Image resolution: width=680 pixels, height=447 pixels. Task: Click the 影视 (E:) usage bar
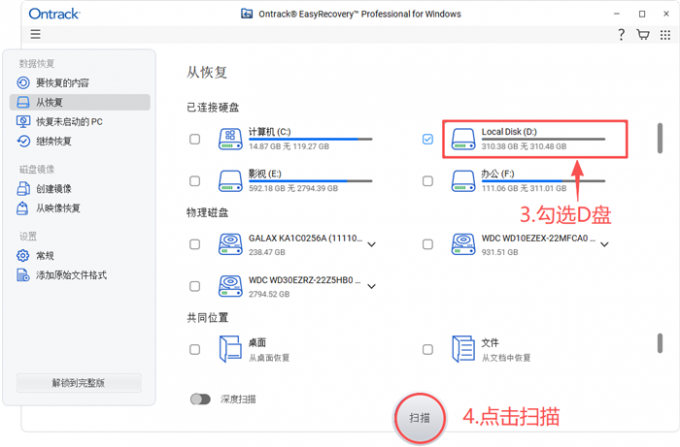click(x=311, y=181)
